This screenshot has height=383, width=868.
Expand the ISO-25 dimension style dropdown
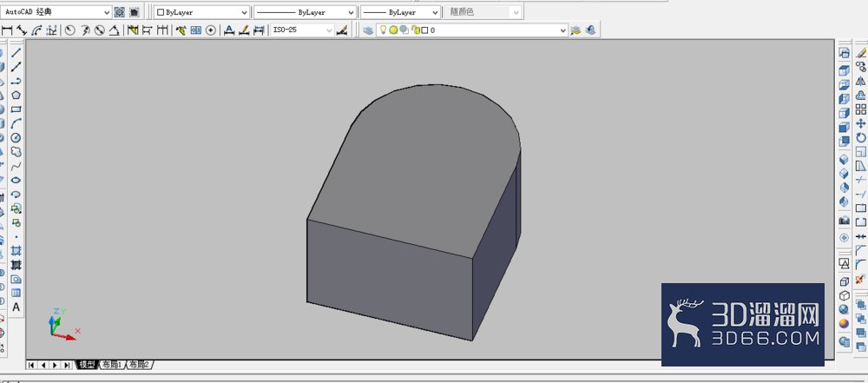[x=302, y=30]
